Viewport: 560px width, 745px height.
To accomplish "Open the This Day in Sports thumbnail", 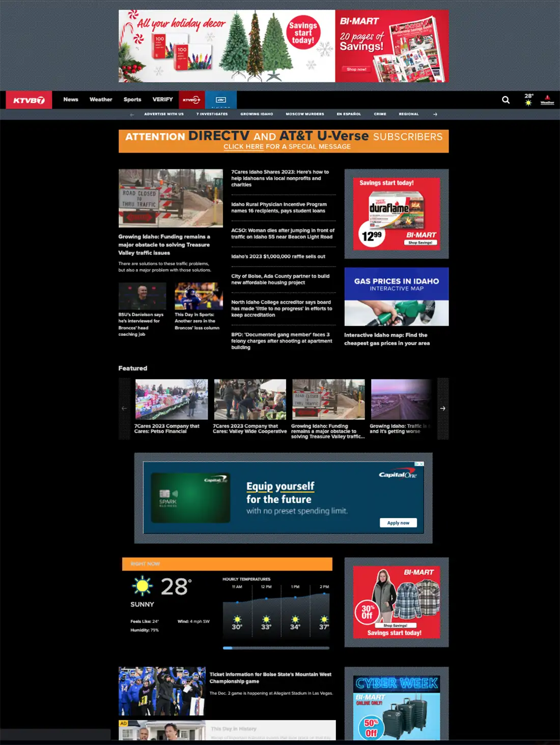I will coord(199,296).
